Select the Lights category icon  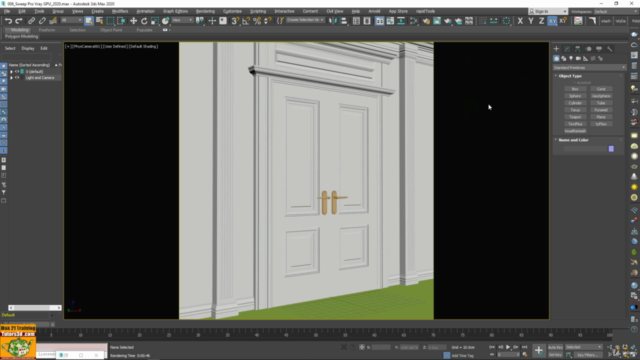pyautogui.click(x=571, y=59)
